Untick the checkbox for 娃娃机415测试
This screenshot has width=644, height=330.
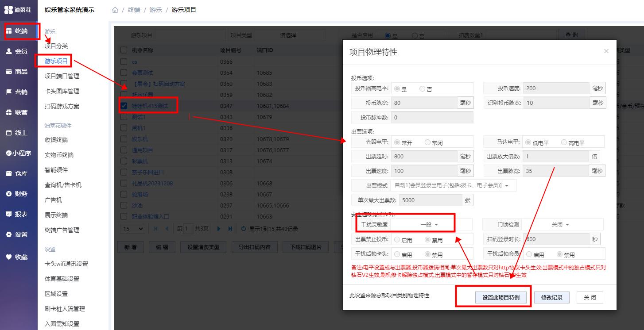[124, 106]
